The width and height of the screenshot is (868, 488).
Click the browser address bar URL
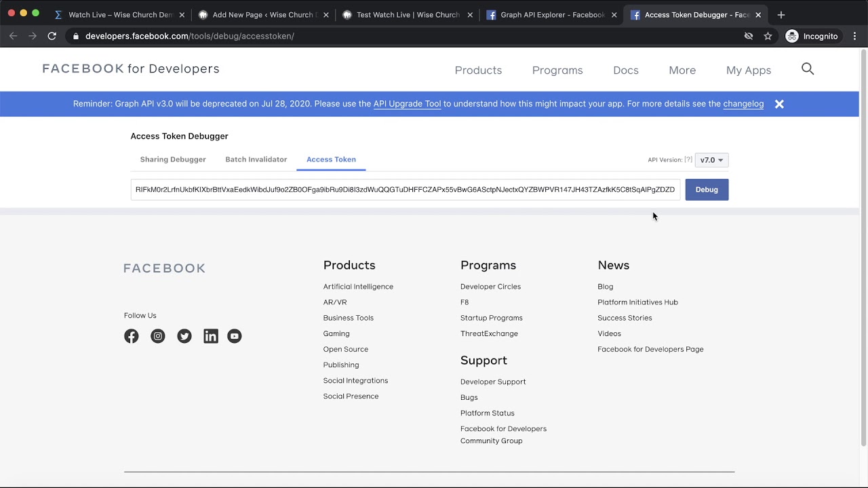point(190,36)
